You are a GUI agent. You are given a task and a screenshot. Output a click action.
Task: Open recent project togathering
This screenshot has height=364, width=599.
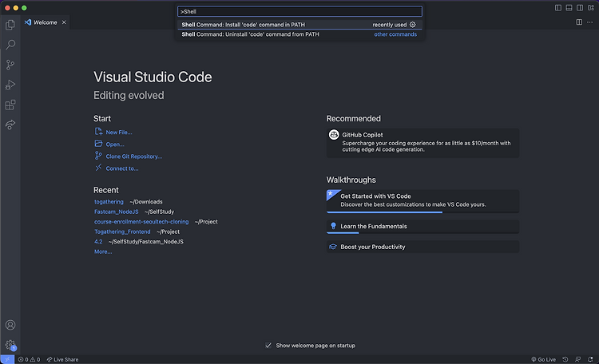click(109, 202)
